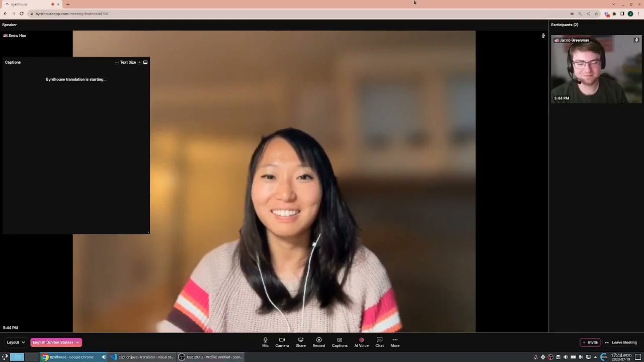The height and width of the screenshot is (362, 644).
Task: Toggle the Captions button in meeting toolbar
Action: 340,342
